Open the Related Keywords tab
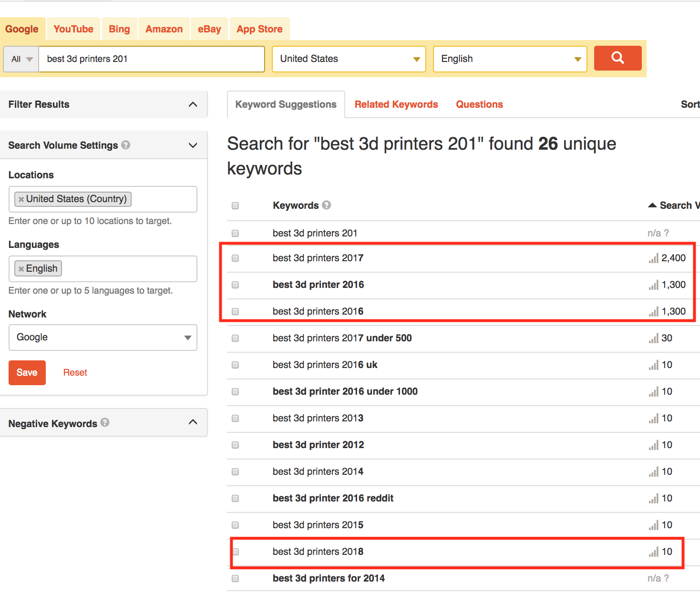This screenshot has width=700, height=593. [x=396, y=104]
